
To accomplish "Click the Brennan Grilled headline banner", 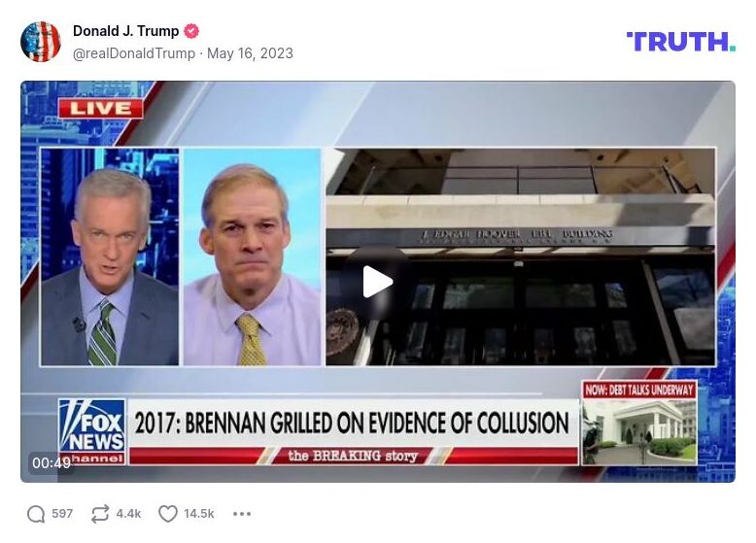I will (352, 423).
